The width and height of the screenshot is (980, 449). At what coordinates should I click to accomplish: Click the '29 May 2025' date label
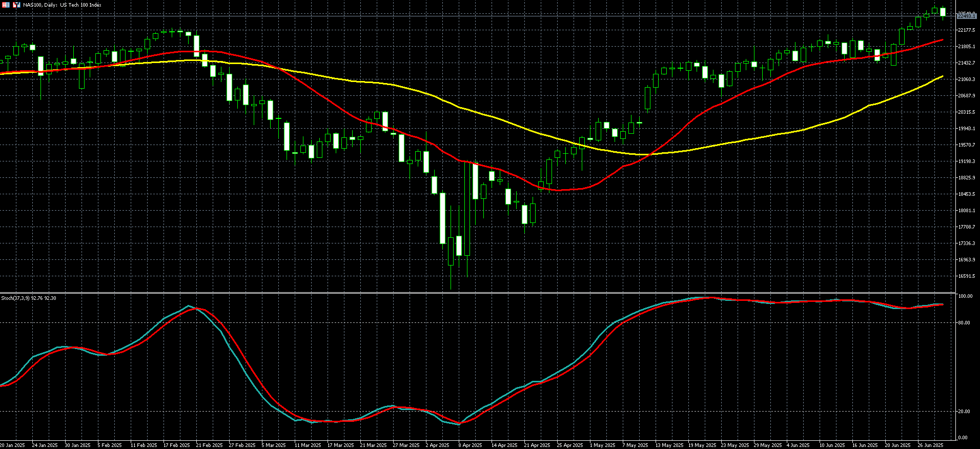point(767,445)
